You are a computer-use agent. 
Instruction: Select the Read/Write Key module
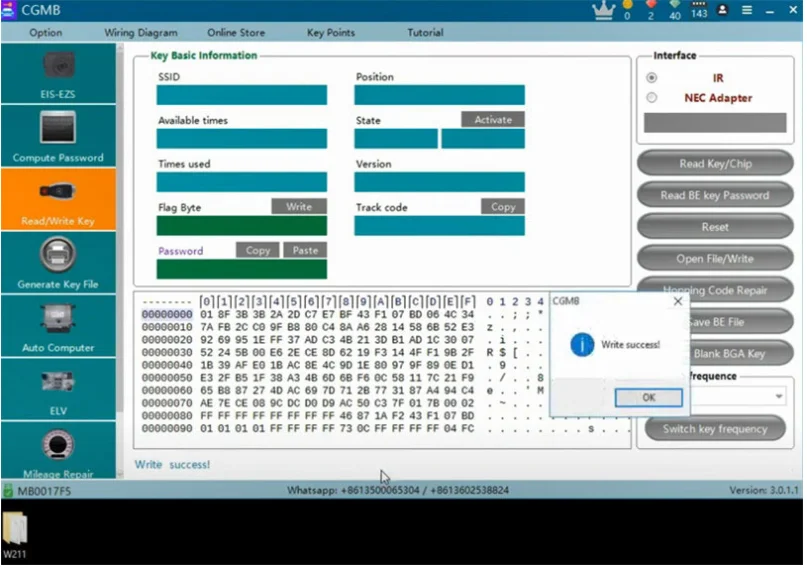coord(58,200)
